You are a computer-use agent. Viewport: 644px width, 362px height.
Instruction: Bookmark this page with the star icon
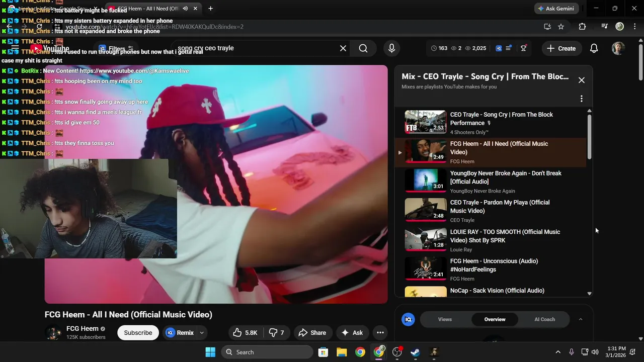[561, 27]
